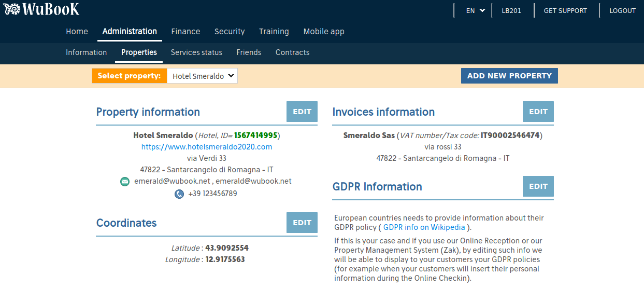
Task: Go to the Finance menu
Action: (185, 32)
